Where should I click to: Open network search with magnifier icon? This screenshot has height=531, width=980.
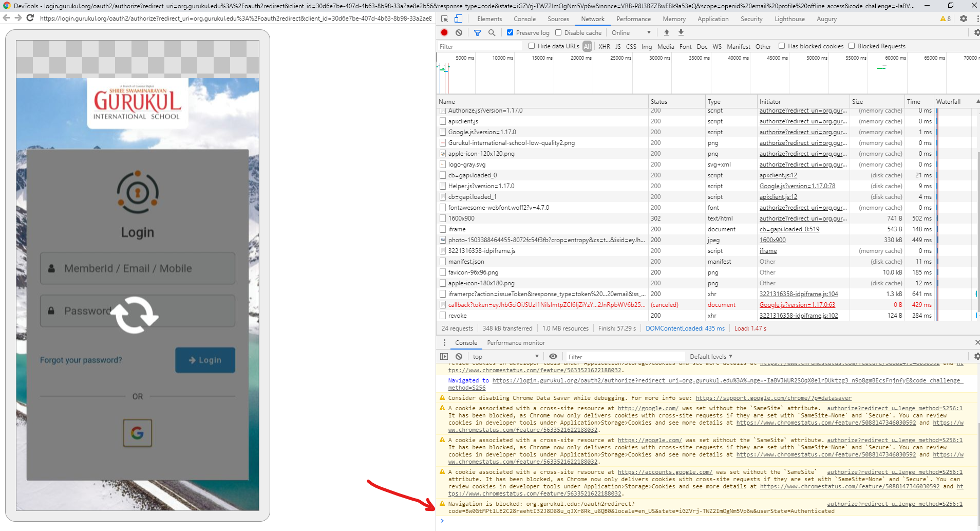click(492, 32)
